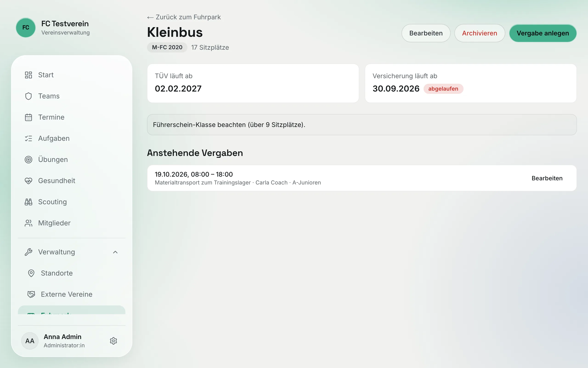Screen dimensions: 588x368
Task: Navigate to Übungen
Action: click(72, 160)
